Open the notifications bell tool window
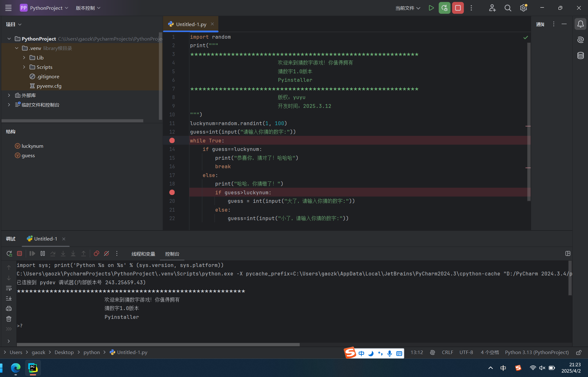Image resolution: width=588 pixels, height=377 pixels. pyautogui.click(x=580, y=24)
